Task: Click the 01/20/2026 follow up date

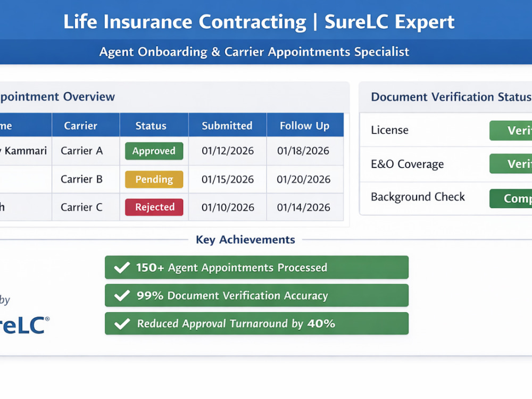Action: (304, 179)
